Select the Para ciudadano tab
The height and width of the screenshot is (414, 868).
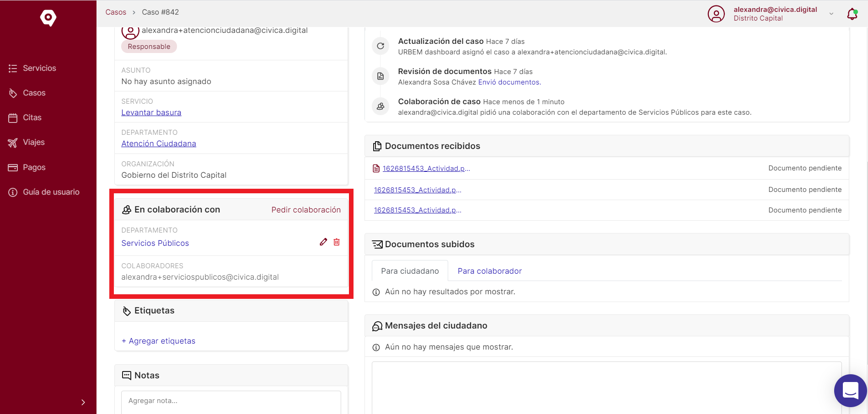[410, 271]
